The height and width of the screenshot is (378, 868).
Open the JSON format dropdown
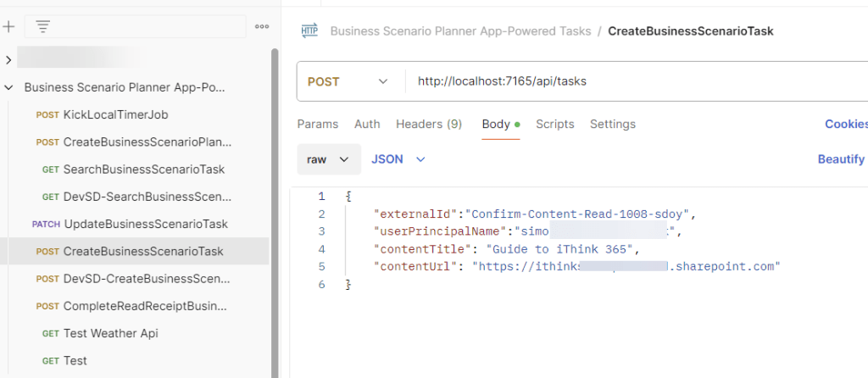pos(398,159)
